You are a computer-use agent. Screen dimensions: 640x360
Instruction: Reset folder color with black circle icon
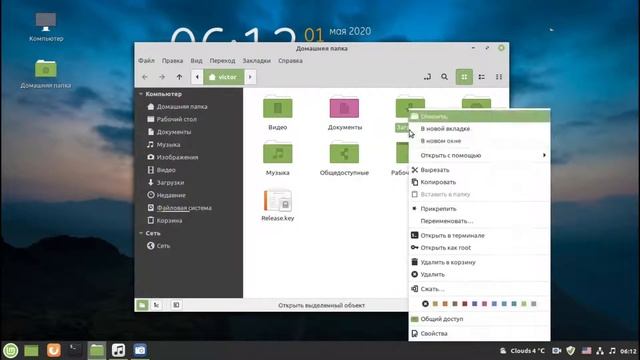tap(425, 304)
